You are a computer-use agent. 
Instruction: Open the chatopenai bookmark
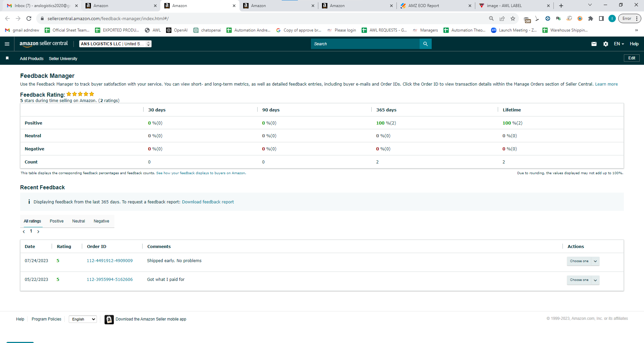tap(207, 30)
